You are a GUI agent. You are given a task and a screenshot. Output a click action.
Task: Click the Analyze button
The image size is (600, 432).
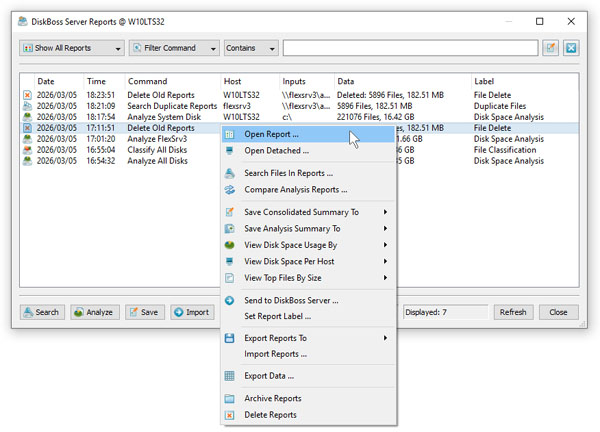(95, 312)
